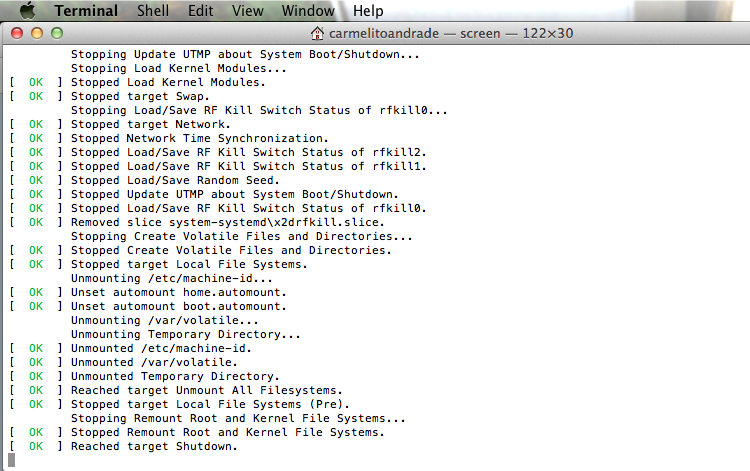This screenshot has width=750, height=471.
Task: Click the home folder icon in title bar
Action: (x=317, y=33)
